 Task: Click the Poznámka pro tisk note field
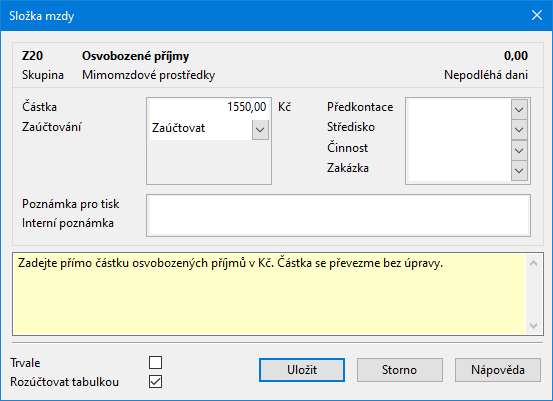tap(339, 206)
